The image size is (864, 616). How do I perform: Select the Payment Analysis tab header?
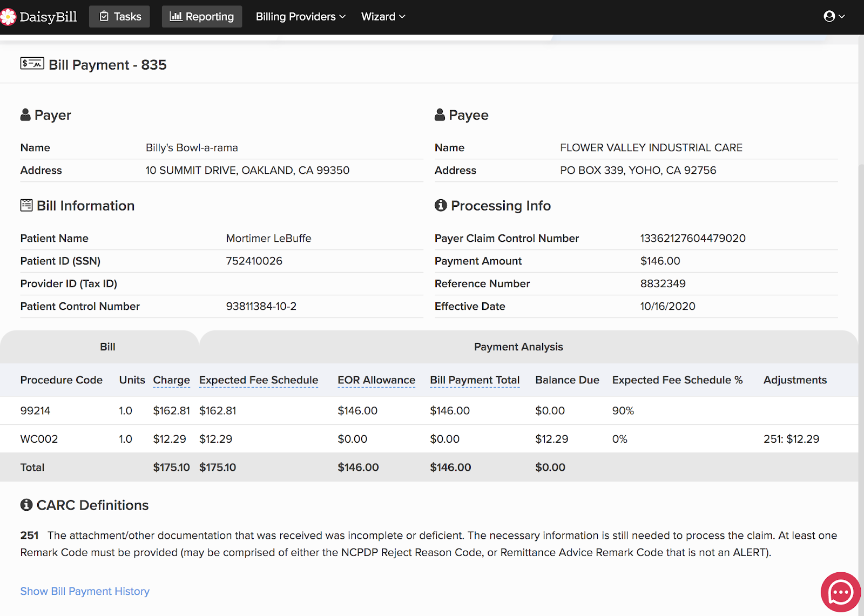click(x=518, y=347)
